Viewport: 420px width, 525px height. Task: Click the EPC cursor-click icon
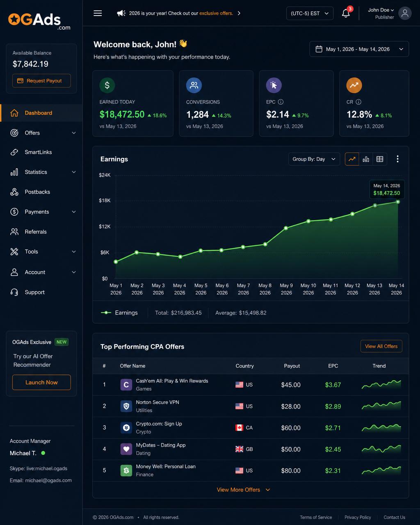click(274, 85)
